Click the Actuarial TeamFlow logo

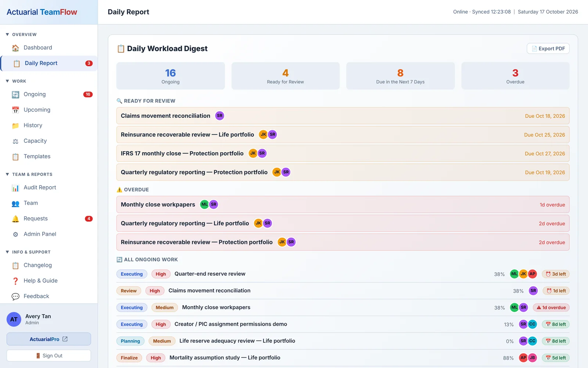[x=42, y=12]
